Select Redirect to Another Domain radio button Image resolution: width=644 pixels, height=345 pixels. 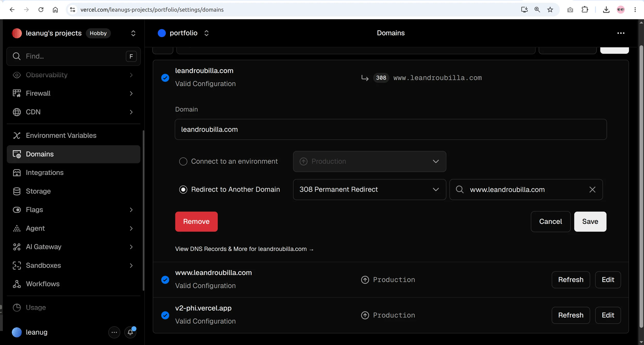coord(183,190)
